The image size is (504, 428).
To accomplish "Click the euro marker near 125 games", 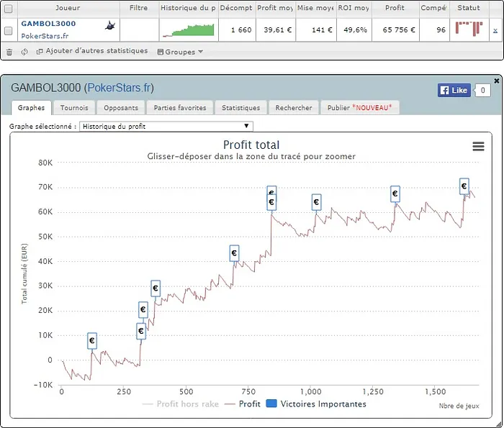I will [91, 340].
